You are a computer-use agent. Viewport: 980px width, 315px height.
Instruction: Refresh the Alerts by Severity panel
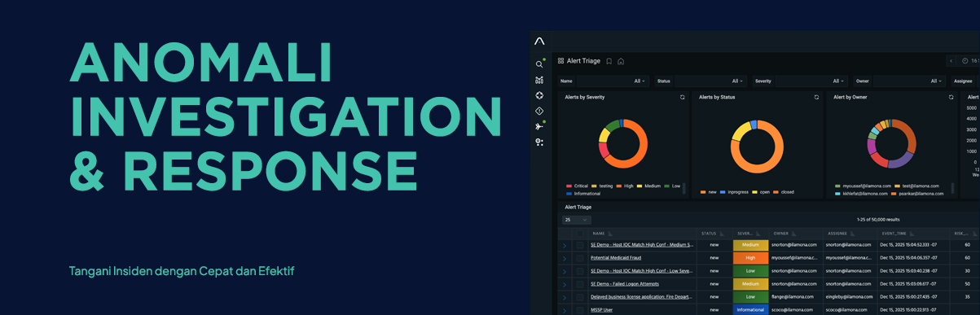(x=682, y=97)
